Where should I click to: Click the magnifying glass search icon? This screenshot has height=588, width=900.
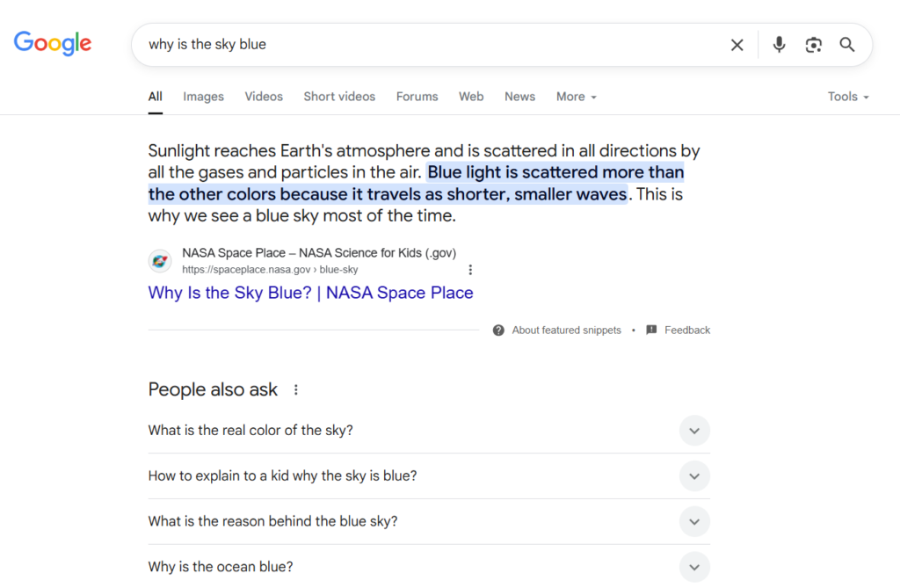coord(846,45)
